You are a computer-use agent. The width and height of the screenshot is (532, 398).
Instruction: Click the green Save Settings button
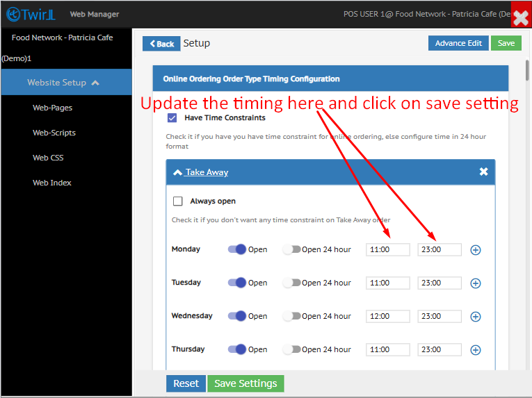245,383
